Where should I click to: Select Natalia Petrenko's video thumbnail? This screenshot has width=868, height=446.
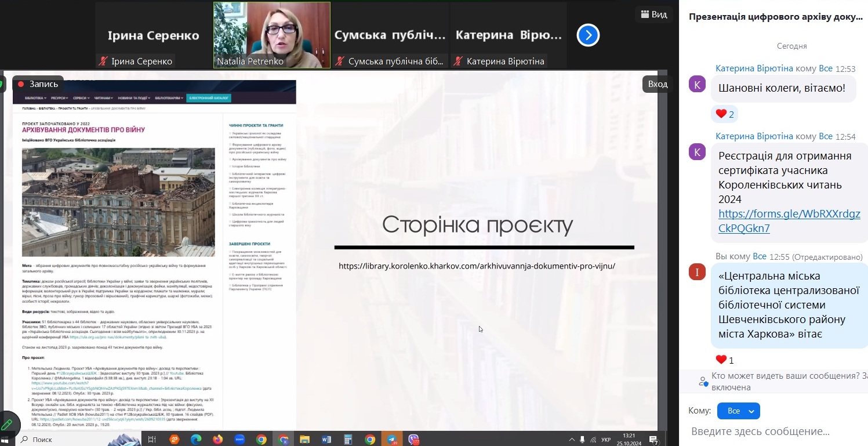pos(272,35)
